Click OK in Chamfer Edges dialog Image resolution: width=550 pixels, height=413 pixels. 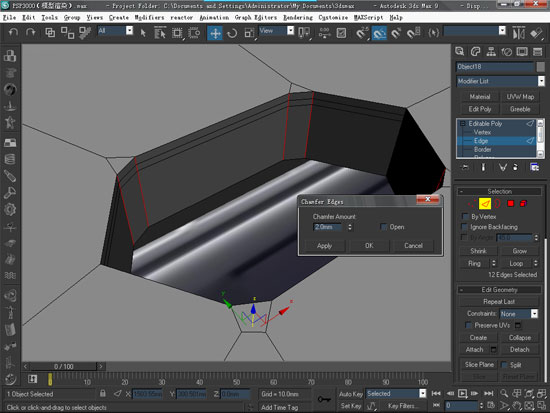coord(369,246)
